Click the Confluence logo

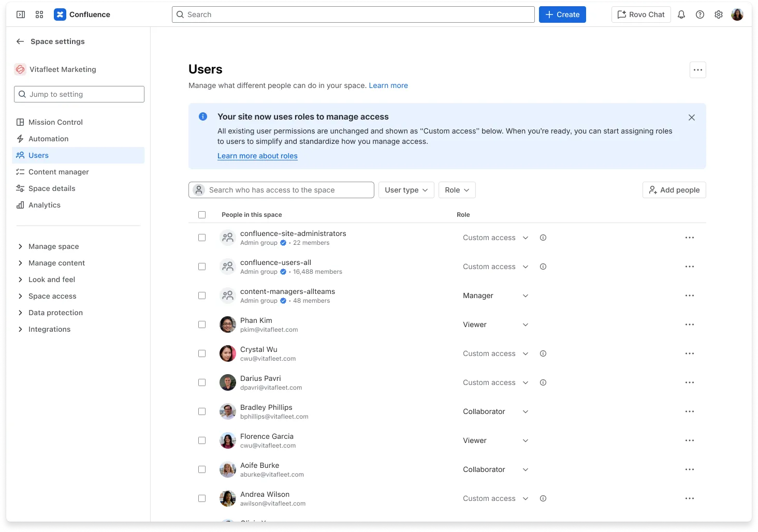click(x=82, y=14)
